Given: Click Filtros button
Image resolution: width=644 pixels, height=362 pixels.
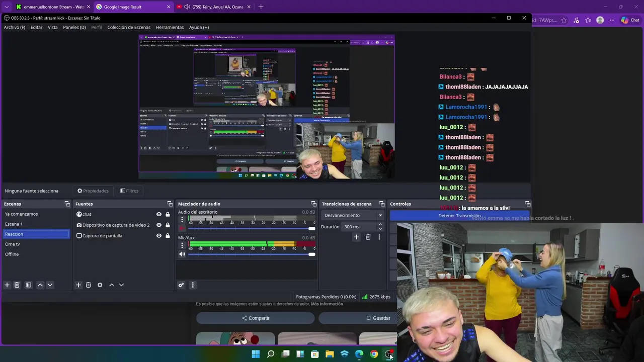Looking at the screenshot, I should coord(129,191).
